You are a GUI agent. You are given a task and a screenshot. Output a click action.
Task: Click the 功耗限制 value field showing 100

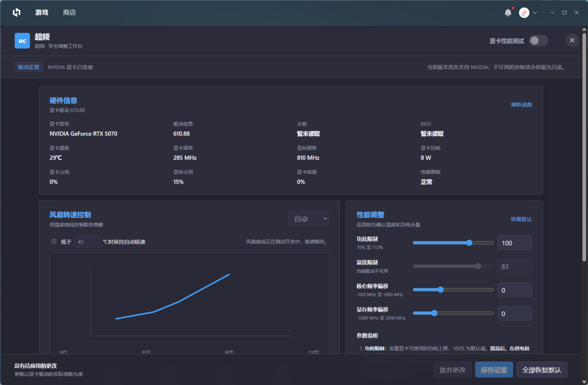click(x=514, y=243)
